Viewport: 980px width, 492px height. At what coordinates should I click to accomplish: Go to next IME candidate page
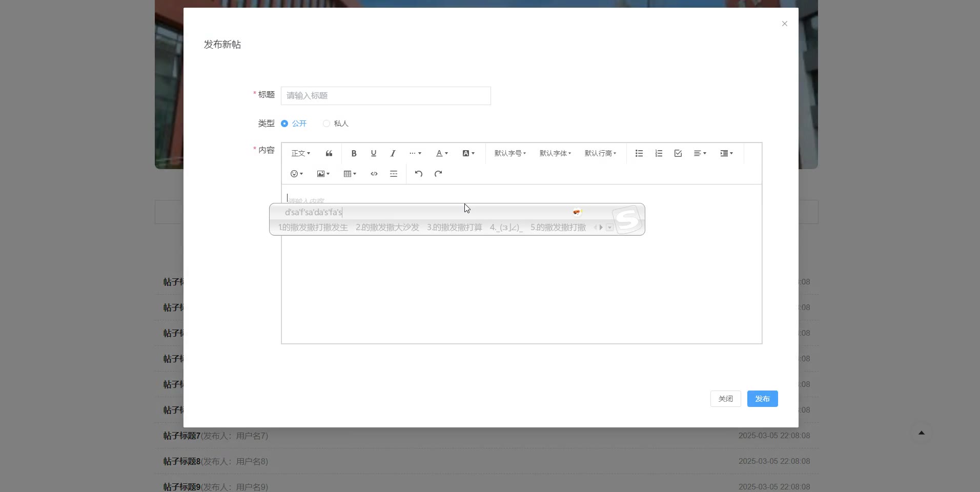(x=601, y=228)
